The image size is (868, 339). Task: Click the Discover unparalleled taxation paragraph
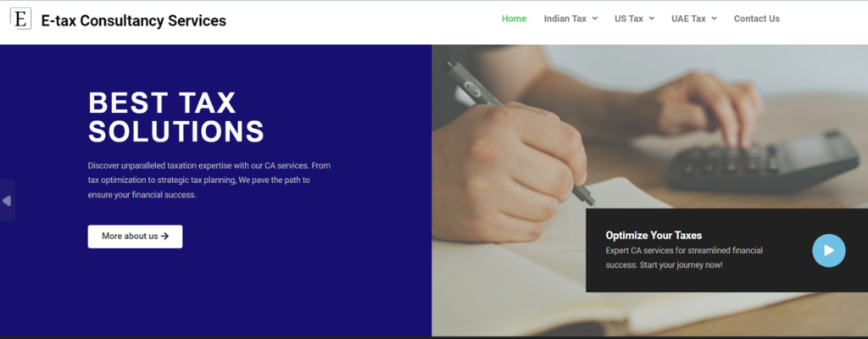click(x=209, y=181)
